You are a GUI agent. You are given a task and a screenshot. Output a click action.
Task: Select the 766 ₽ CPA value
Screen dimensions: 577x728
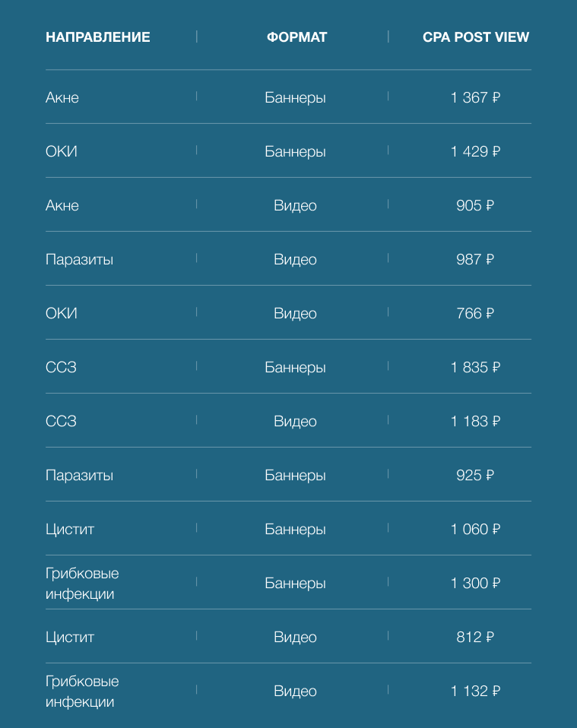tap(475, 313)
